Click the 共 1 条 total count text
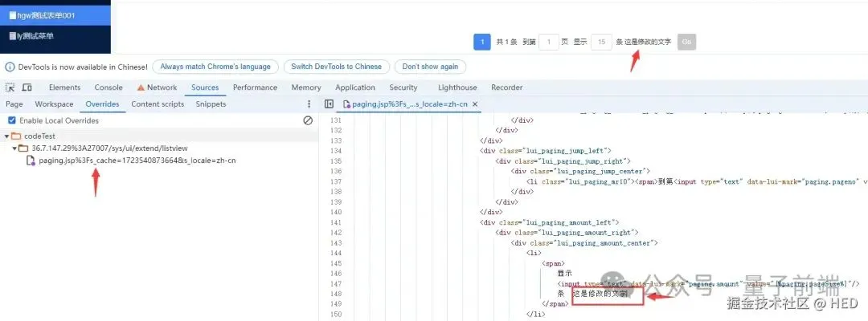This screenshot has height=321, width=868. coord(506,42)
